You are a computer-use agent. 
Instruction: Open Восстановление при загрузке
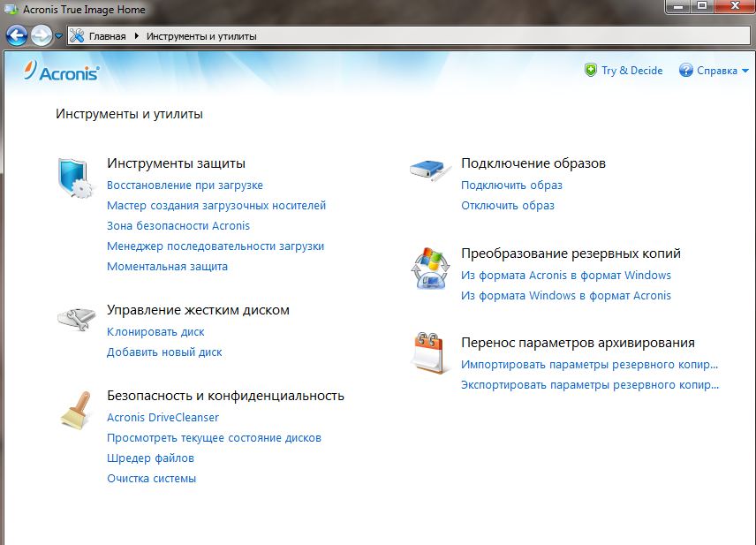tap(185, 185)
